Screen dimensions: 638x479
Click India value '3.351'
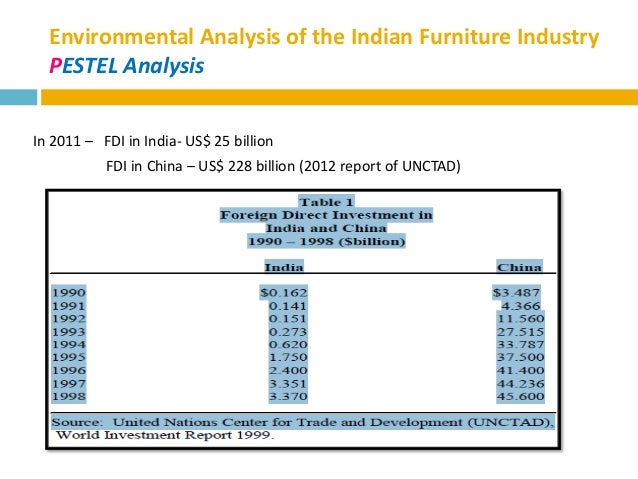coord(288,383)
